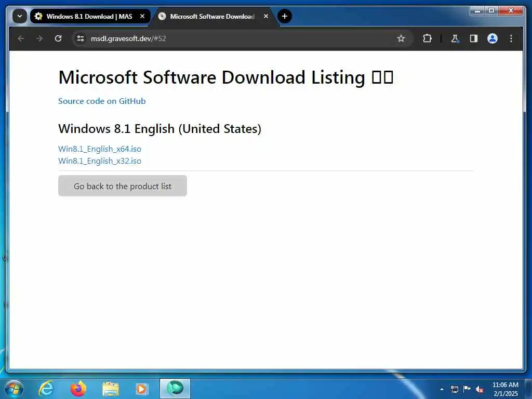Click the Microsoft Software Download Listing heading
The height and width of the screenshot is (399, 532).
(x=226, y=77)
